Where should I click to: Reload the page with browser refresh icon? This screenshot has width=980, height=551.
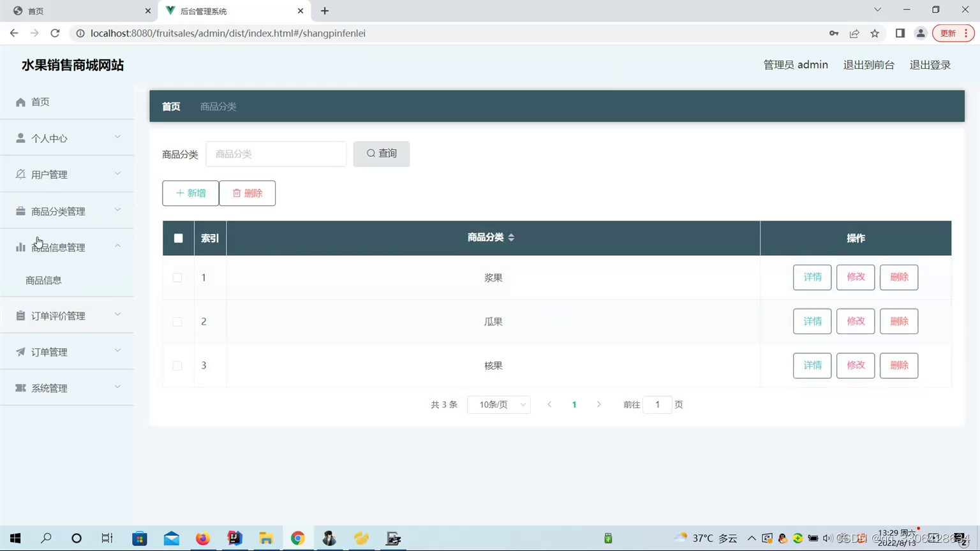pos(55,33)
